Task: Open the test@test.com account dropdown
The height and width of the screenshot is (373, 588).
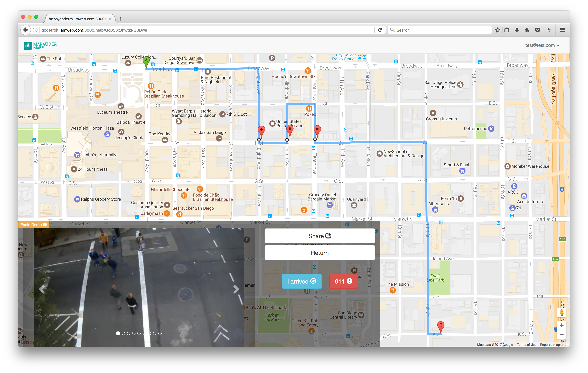Action: pyautogui.click(x=542, y=45)
